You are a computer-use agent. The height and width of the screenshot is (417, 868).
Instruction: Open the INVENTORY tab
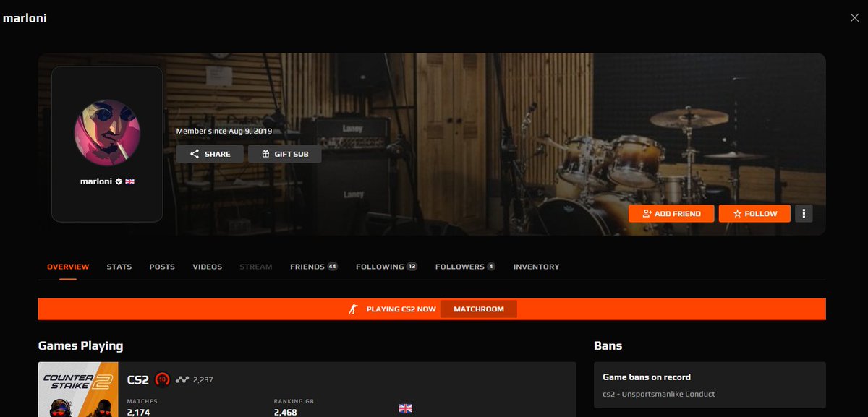coord(536,267)
